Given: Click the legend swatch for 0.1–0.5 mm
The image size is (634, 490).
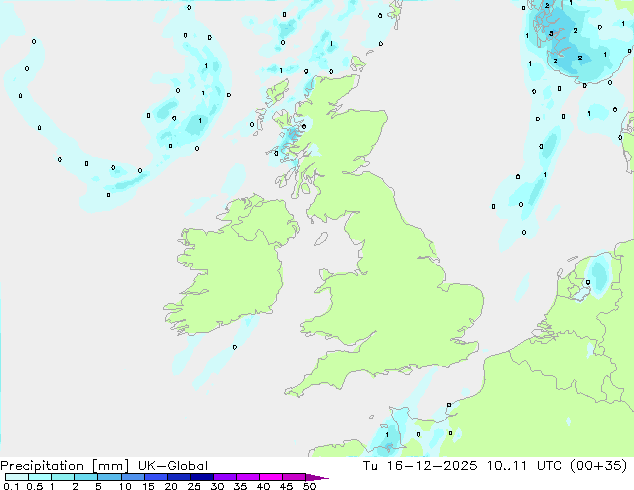Looking at the screenshot, I should (17, 477).
